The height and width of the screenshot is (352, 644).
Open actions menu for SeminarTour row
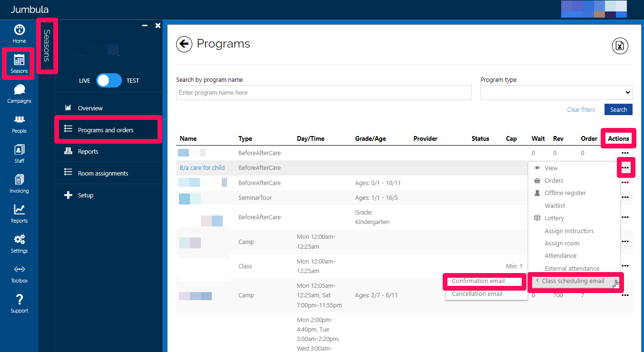tap(625, 197)
